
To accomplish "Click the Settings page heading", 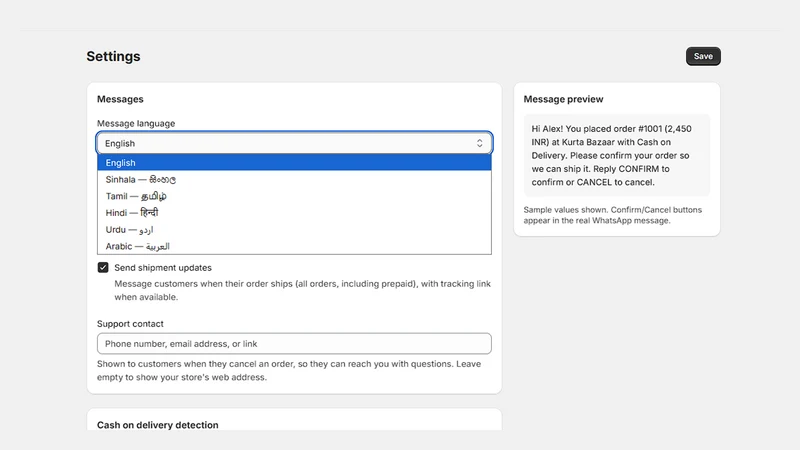I will click(113, 56).
